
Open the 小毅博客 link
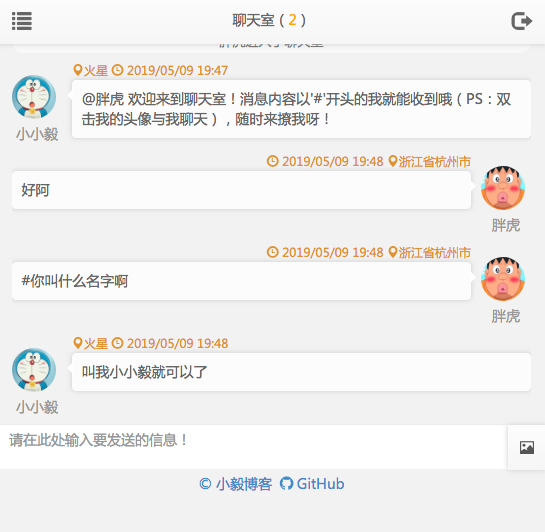click(235, 484)
